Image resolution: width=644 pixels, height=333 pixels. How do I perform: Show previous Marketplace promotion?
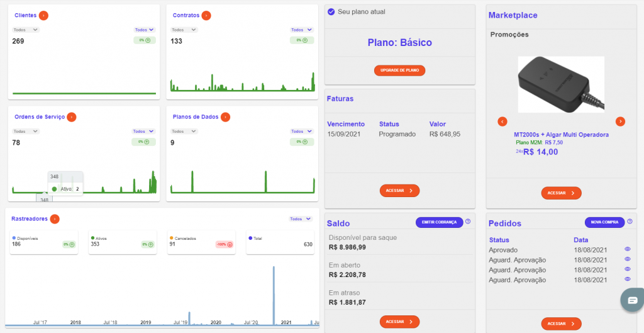[502, 121]
